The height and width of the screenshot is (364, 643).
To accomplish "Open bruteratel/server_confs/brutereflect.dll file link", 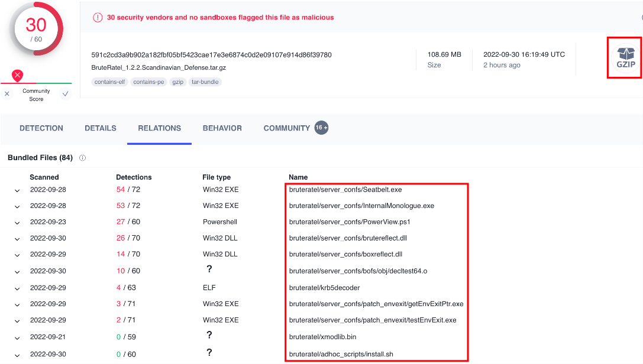I will 348,238.
